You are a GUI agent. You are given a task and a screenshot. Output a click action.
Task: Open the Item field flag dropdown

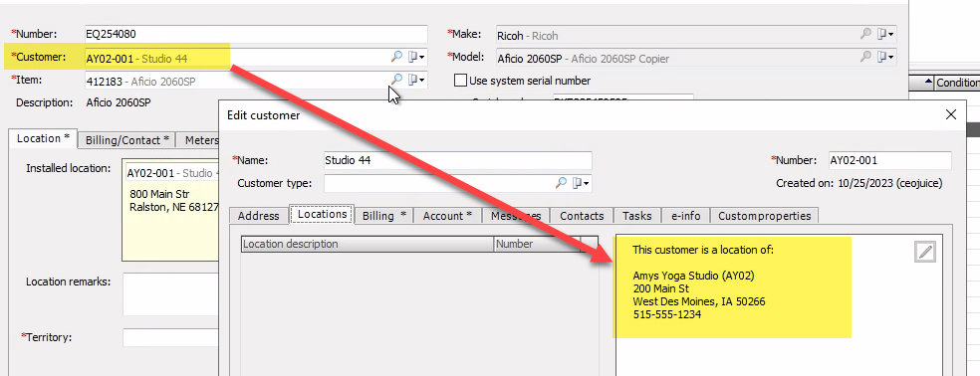(416, 80)
